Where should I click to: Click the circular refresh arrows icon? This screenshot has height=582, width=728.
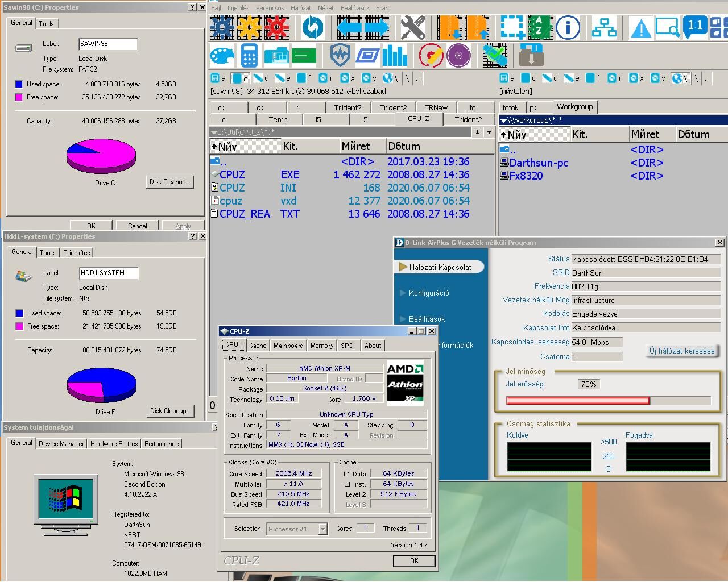point(312,27)
